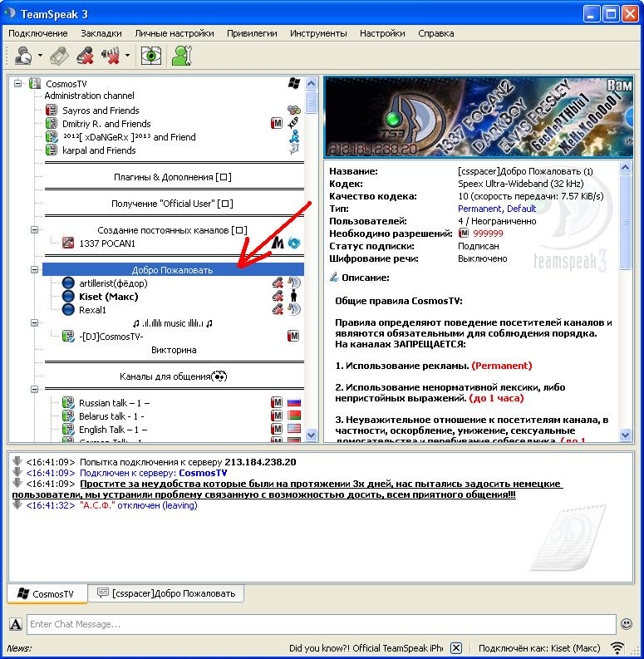Switch to the CosmosTV chat tab
The height and width of the screenshot is (659, 644).
[47, 593]
